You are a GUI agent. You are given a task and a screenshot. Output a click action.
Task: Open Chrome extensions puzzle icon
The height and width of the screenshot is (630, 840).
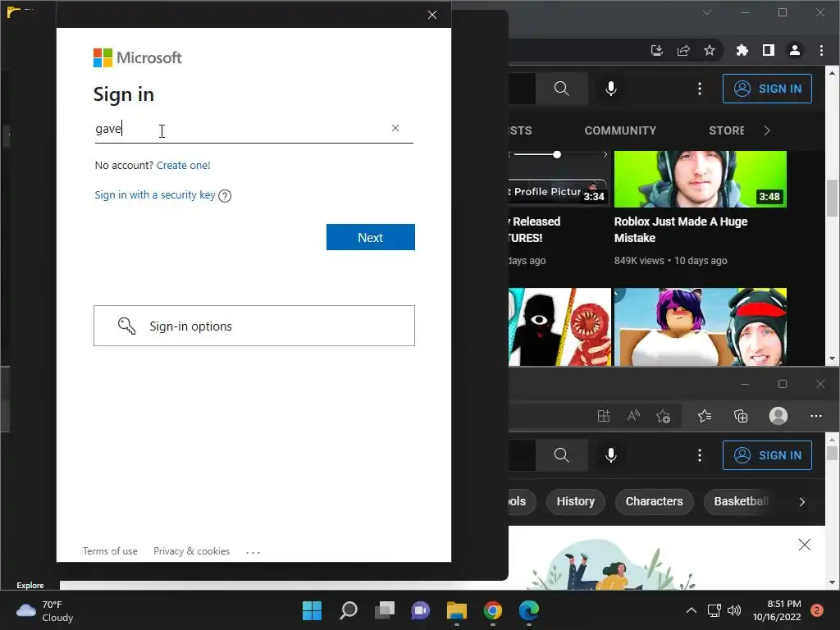(x=742, y=50)
